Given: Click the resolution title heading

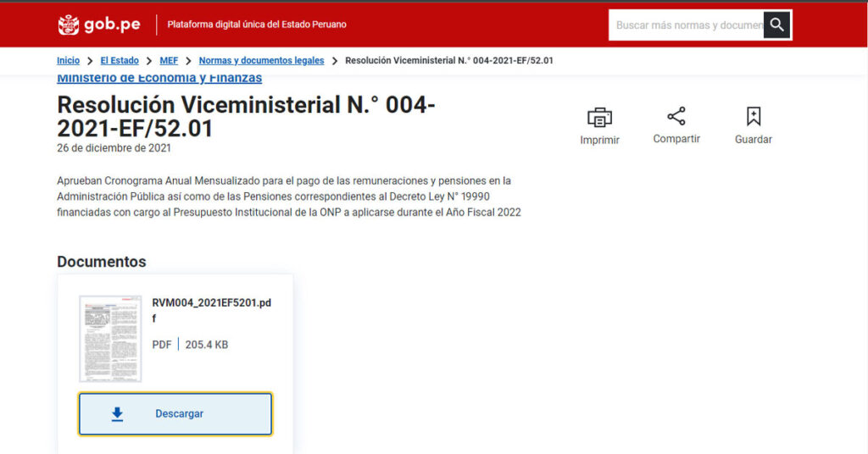Looking at the screenshot, I should point(246,117).
